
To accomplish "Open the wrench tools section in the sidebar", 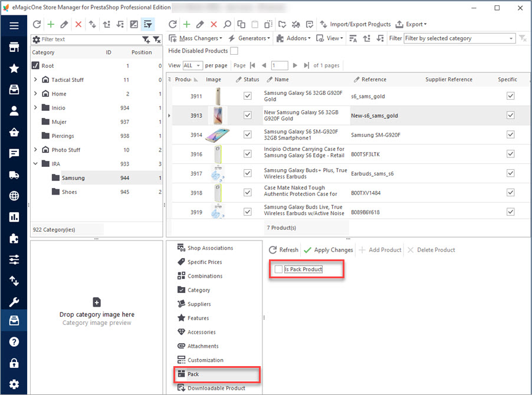I will point(14,302).
